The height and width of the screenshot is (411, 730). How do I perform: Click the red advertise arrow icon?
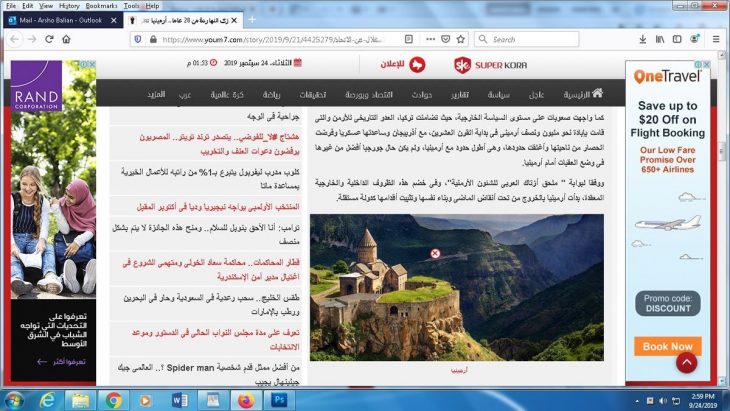click(417, 65)
